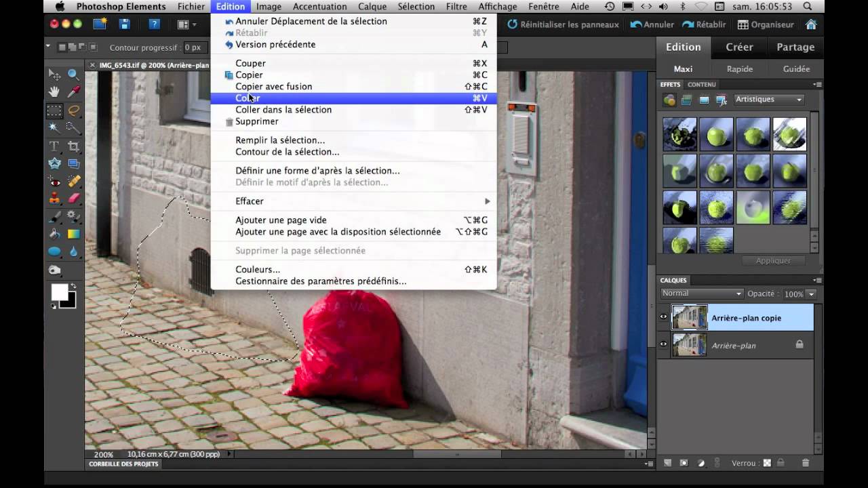Expand the Effacer submenu

(x=353, y=201)
